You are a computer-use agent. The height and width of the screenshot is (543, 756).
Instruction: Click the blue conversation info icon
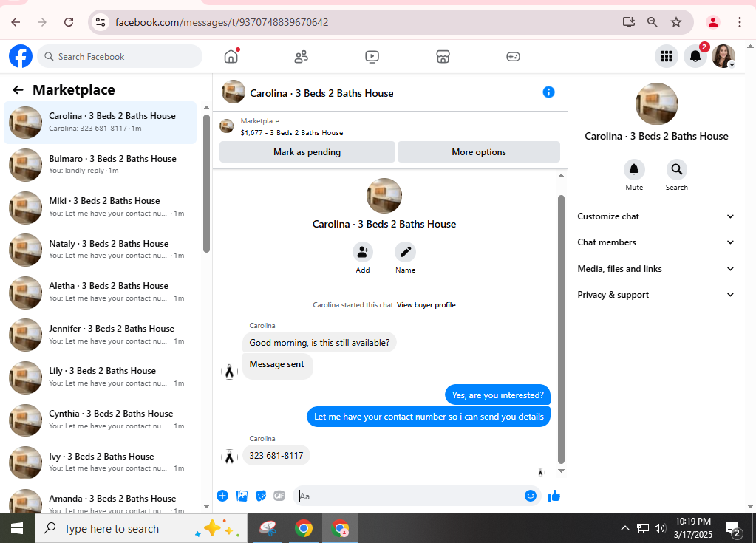548,92
